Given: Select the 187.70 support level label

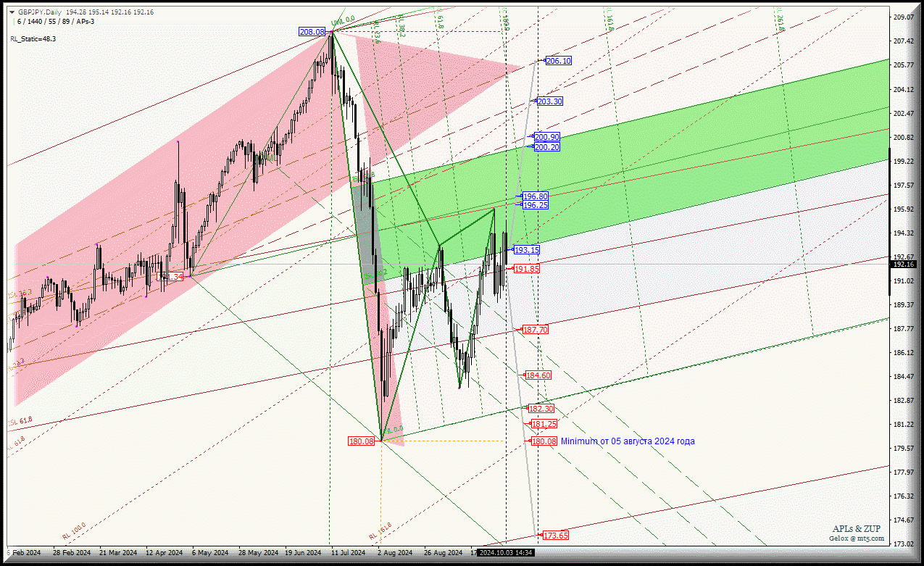Looking at the screenshot, I should (x=535, y=330).
